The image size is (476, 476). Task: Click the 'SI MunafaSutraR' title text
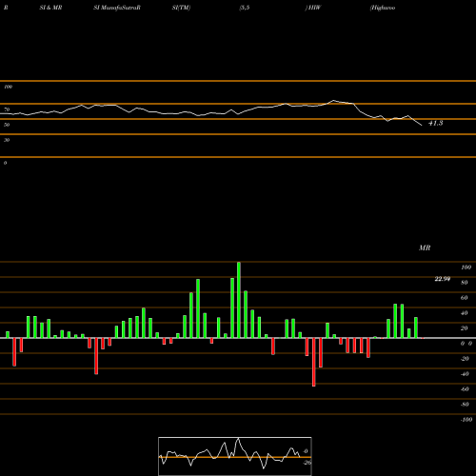click(x=117, y=8)
